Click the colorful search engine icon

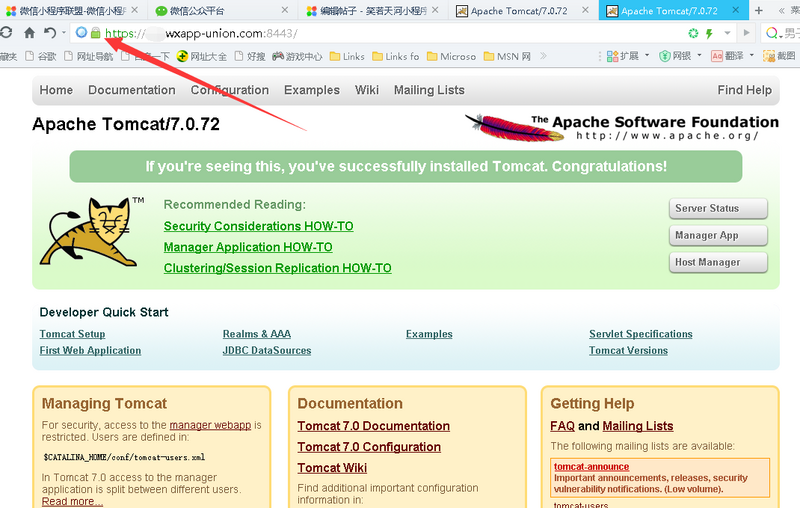[772, 34]
